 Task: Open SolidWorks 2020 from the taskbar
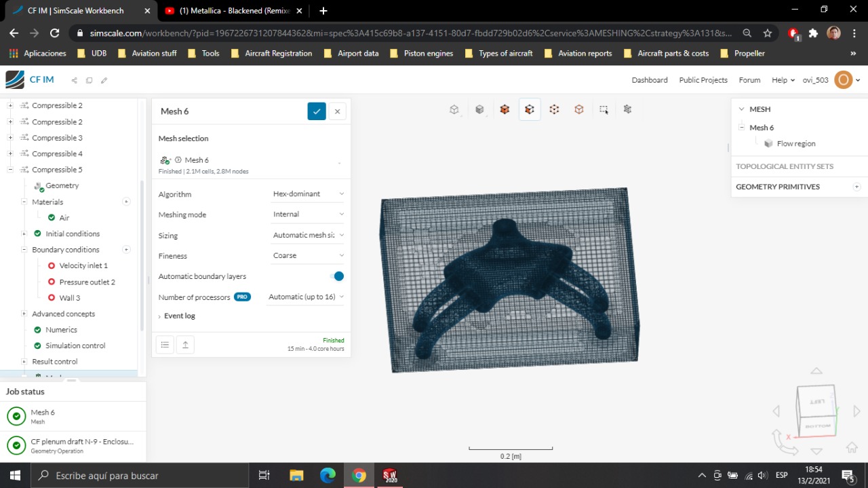(389, 475)
